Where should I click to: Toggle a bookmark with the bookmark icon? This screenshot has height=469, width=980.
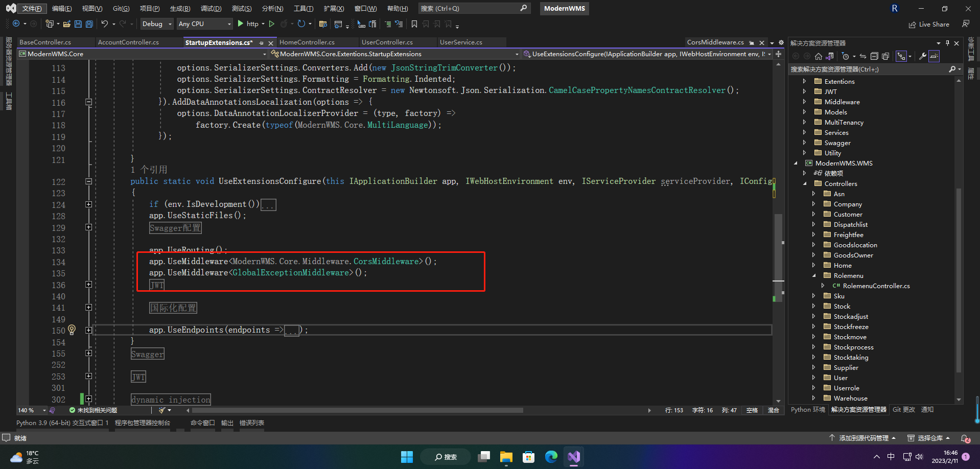[x=414, y=24]
